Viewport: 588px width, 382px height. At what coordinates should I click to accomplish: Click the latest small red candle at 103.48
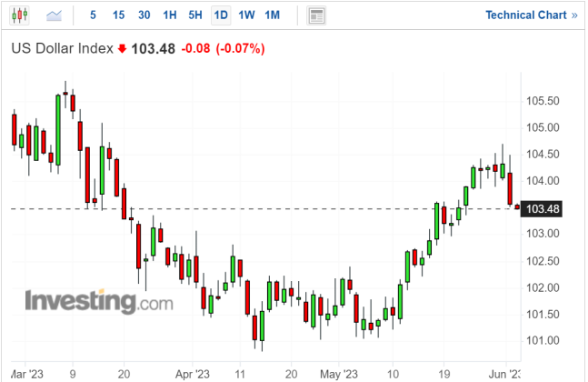517,206
